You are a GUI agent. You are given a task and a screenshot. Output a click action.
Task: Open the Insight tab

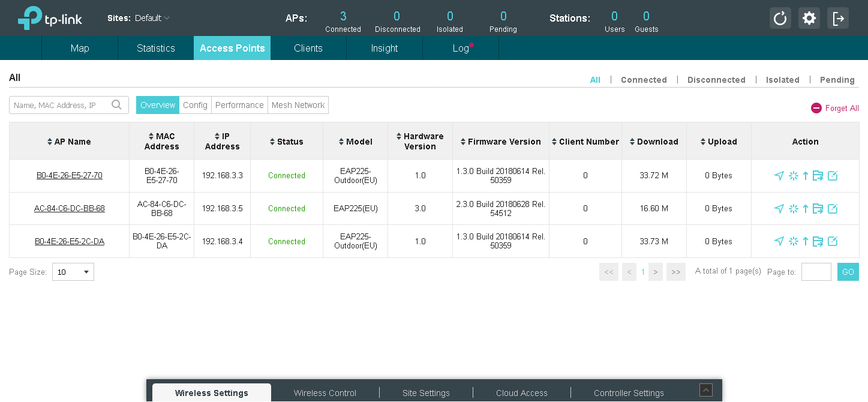coord(385,48)
